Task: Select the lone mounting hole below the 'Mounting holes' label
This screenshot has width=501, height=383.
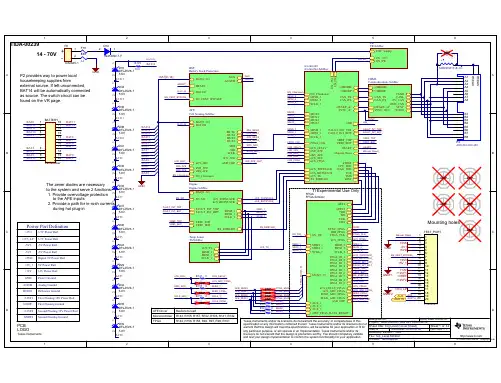Action: click(470, 230)
